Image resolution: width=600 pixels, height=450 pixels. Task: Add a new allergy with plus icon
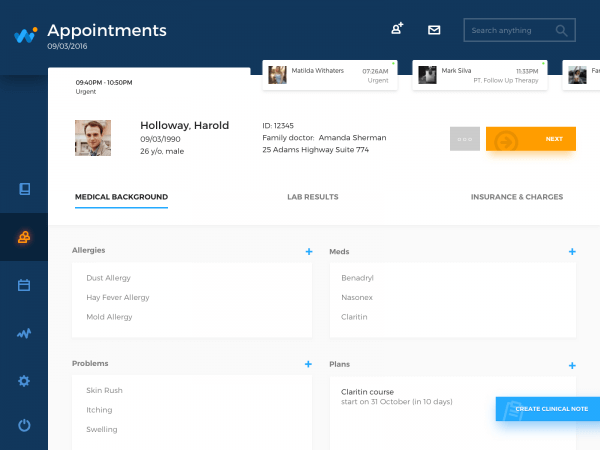click(x=308, y=252)
